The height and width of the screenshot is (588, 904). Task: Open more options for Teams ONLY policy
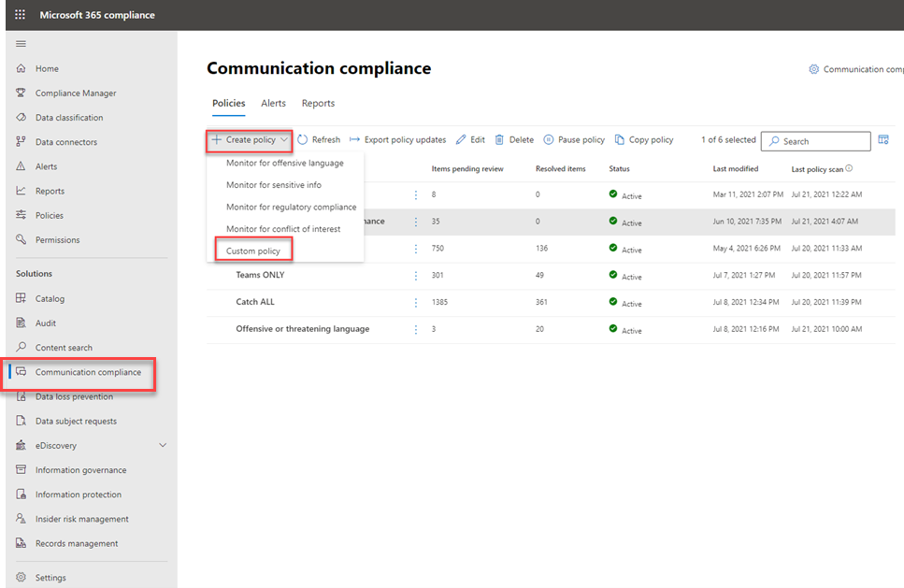416,276
